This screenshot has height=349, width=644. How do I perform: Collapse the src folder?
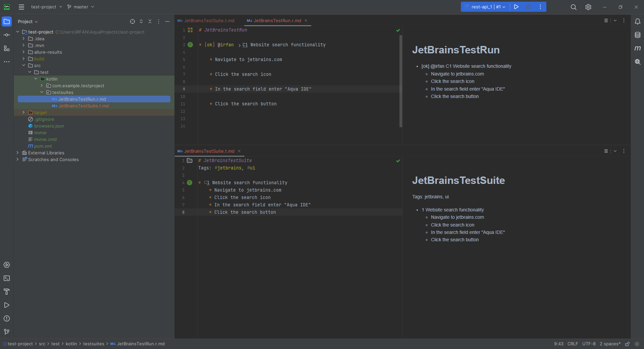point(23,65)
